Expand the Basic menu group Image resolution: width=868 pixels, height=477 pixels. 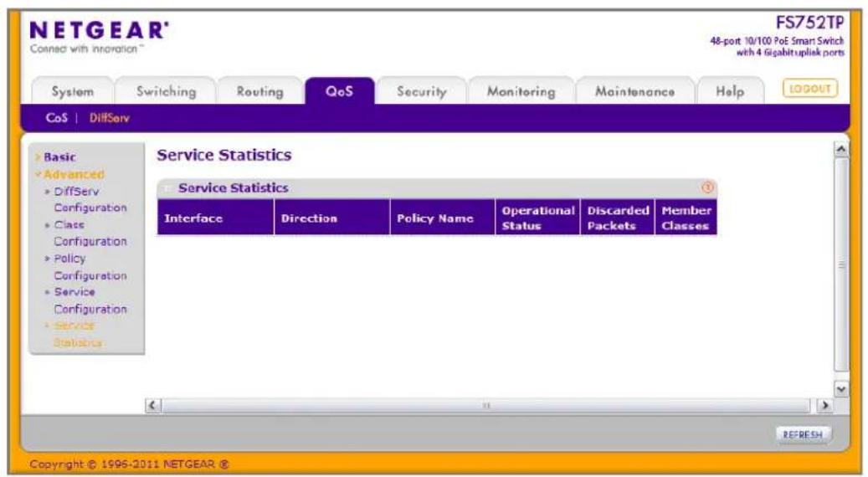pos(59,157)
